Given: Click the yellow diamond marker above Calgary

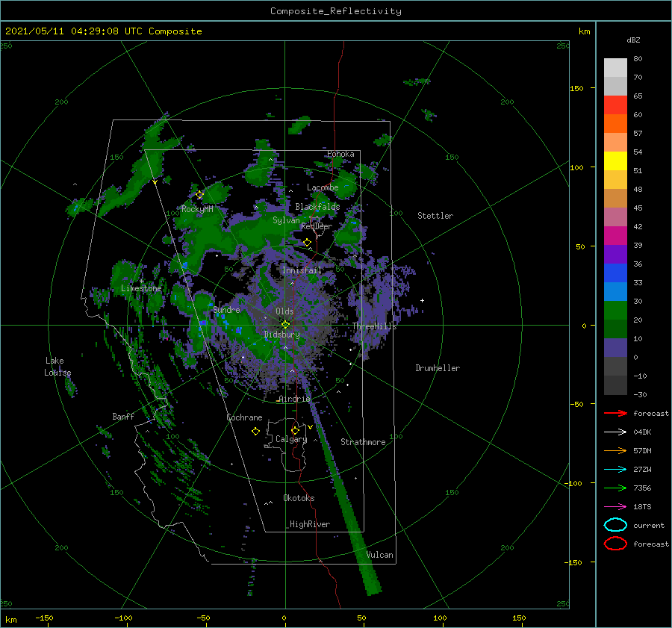Looking at the screenshot, I should 295,430.
